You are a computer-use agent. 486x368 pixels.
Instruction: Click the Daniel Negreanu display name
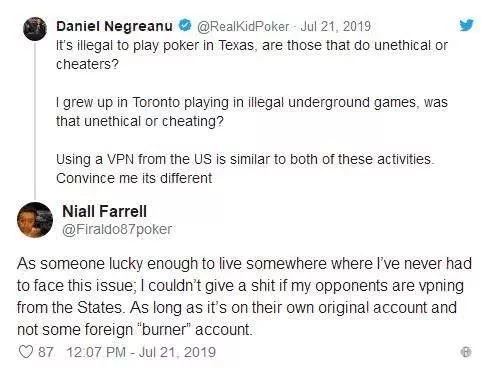(114, 26)
